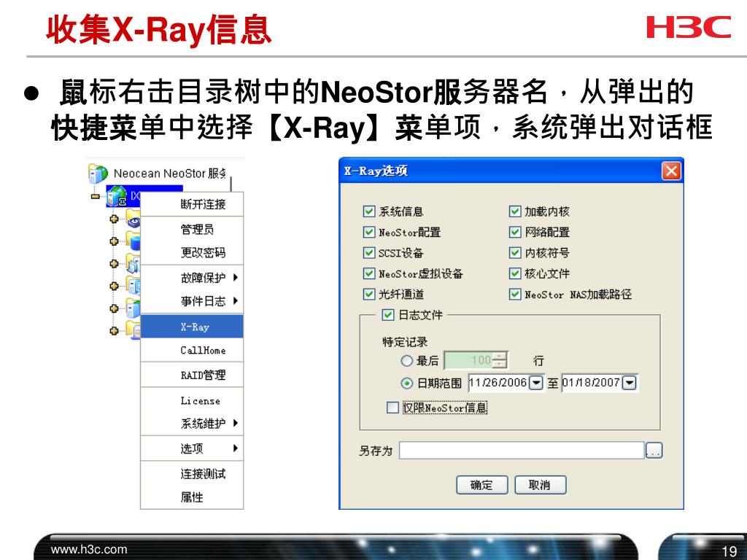Uncheck the 系统信息 checkbox
This screenshot has width=747, height=560.
[368, 211]
